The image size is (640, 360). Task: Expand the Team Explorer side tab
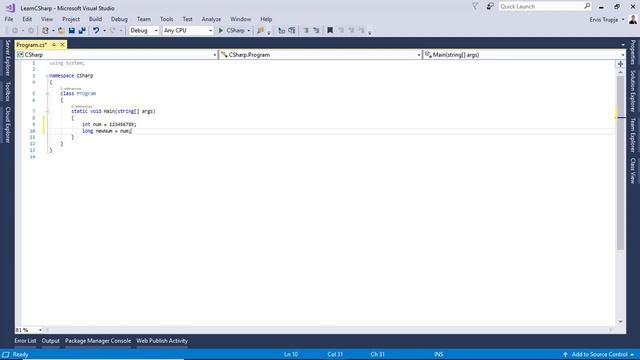point(633,136)
